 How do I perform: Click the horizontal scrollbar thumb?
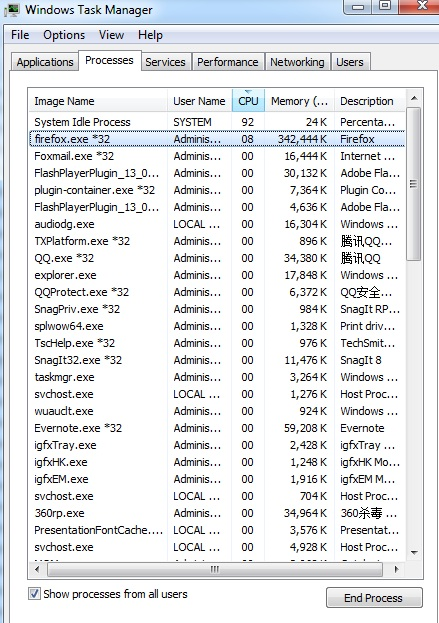(x=215, y=569)
